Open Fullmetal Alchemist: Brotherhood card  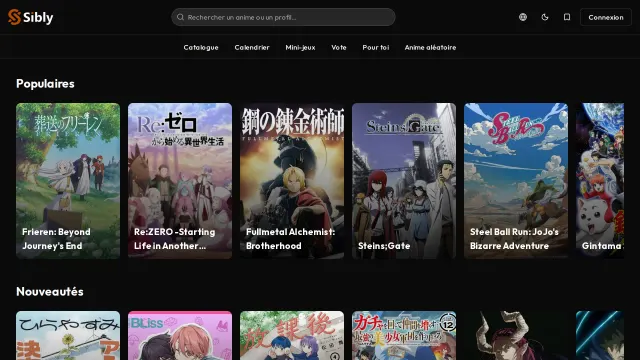292,181
